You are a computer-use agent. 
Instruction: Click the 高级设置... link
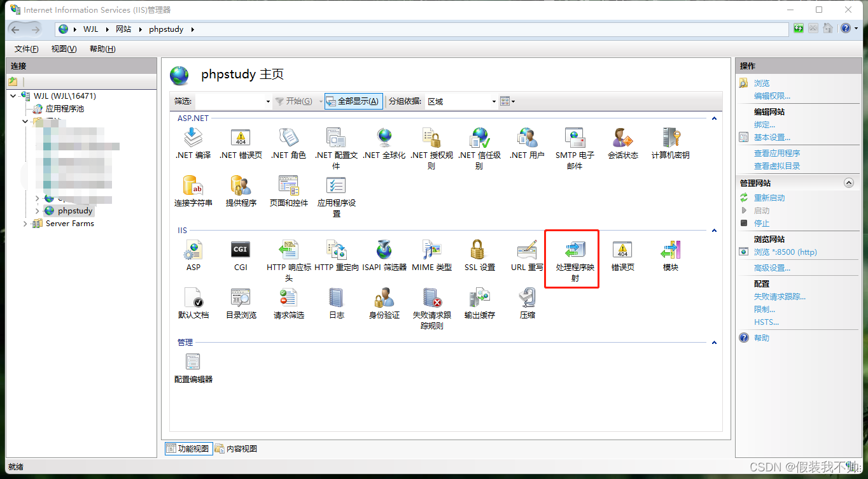pyautogui.click(x=772, y=268)
